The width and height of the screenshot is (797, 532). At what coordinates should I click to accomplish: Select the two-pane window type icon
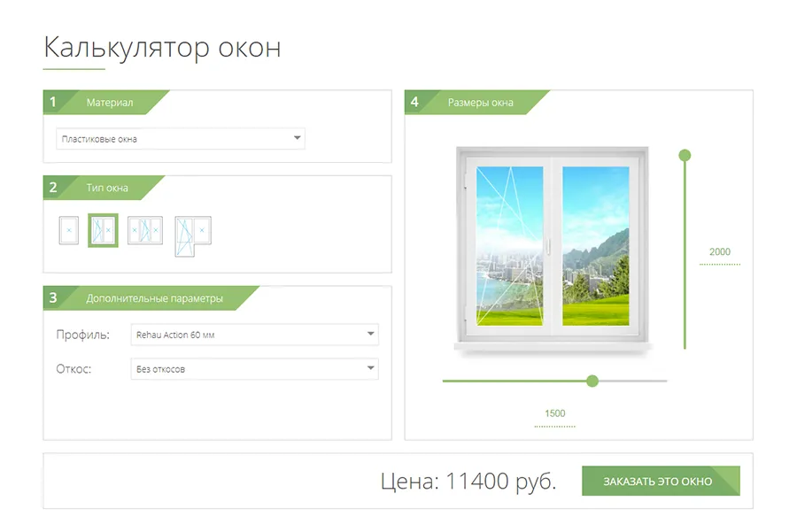click(x=103, y=230)
